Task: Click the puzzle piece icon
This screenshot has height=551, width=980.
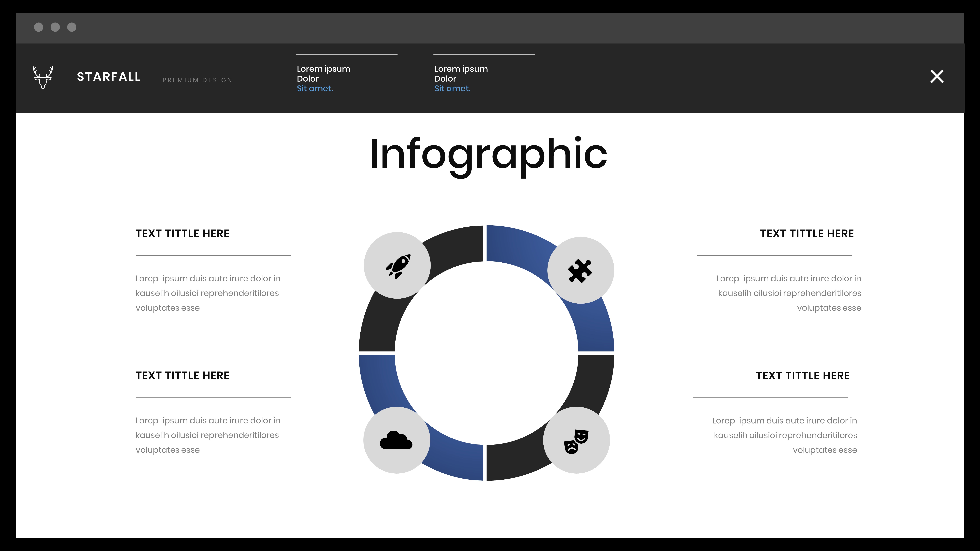Action: coord(580,270)
